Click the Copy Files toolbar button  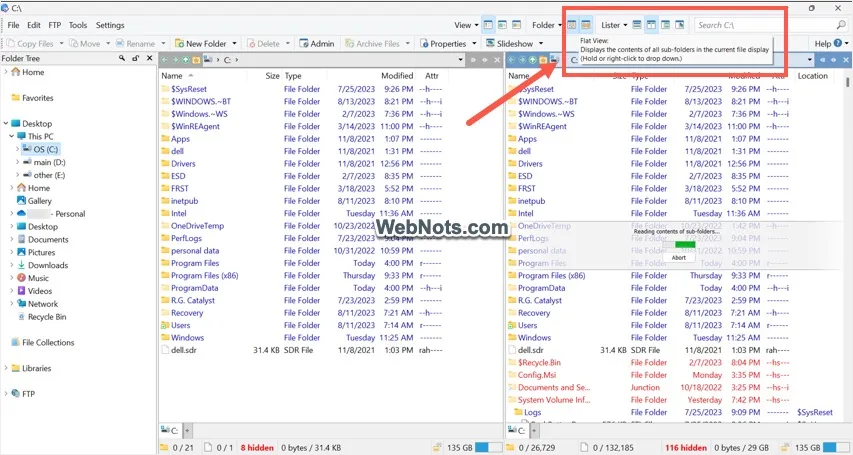point(29,44)
